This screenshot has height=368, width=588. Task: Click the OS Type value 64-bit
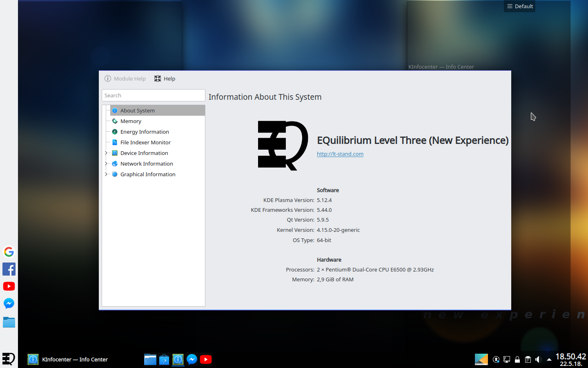(x=324, y=240)
